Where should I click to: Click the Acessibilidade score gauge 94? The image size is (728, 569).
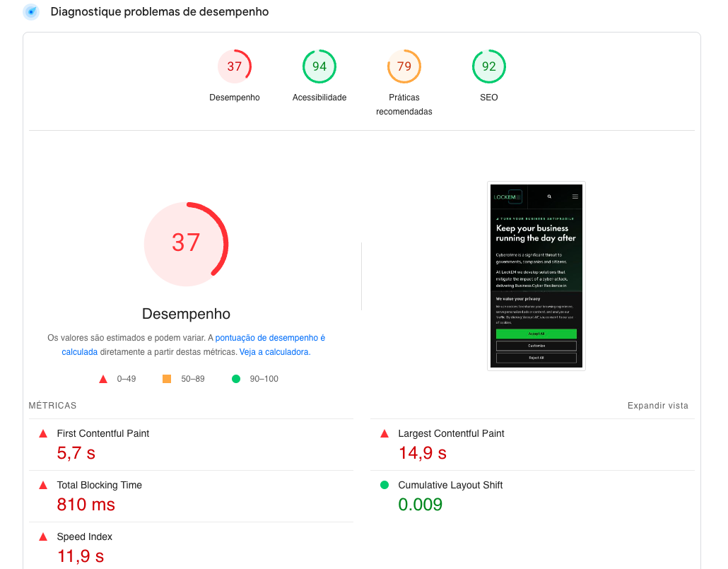[319, 67]
